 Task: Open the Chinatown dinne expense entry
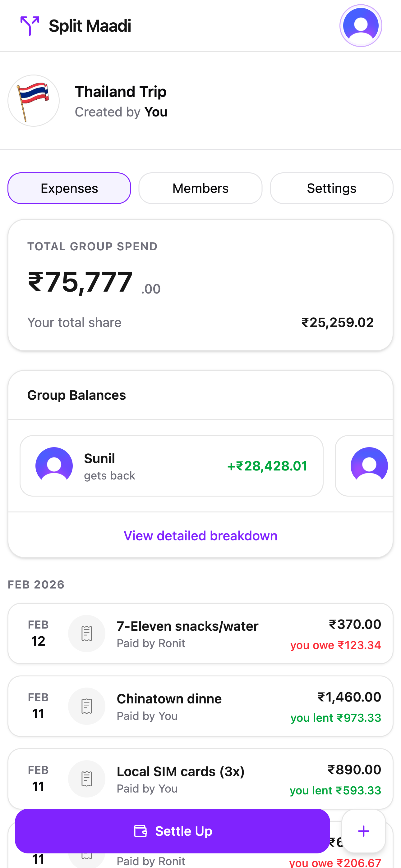[x=200, y=706]
